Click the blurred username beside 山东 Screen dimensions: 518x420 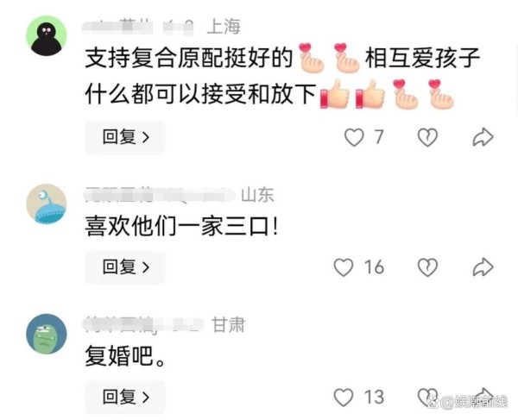pyautogui.click(x=160, y=195)
